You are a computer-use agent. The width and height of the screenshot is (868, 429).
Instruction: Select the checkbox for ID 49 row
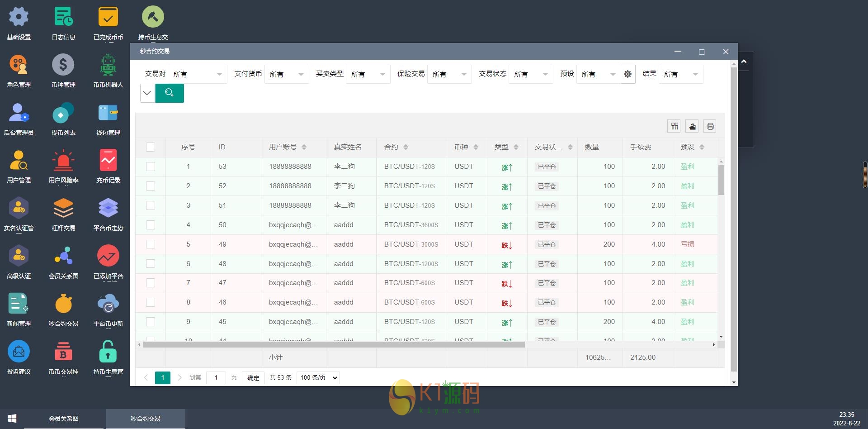click(151, 244)
